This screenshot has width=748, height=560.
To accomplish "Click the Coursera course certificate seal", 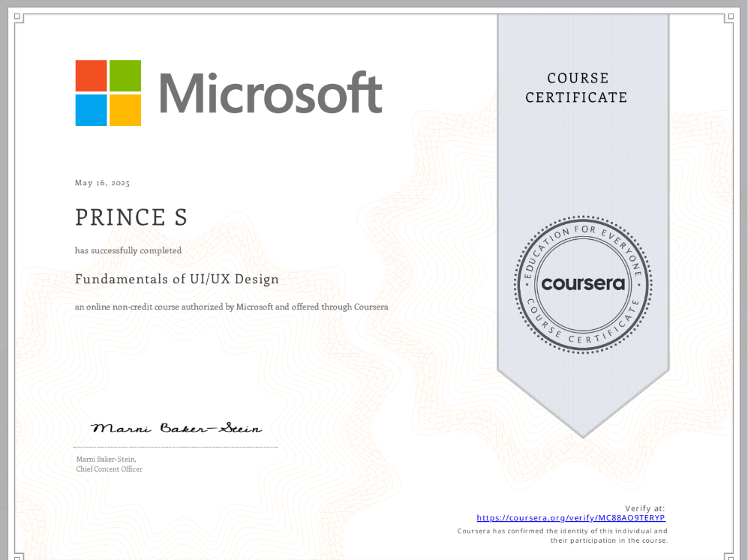I will (583, 284).
